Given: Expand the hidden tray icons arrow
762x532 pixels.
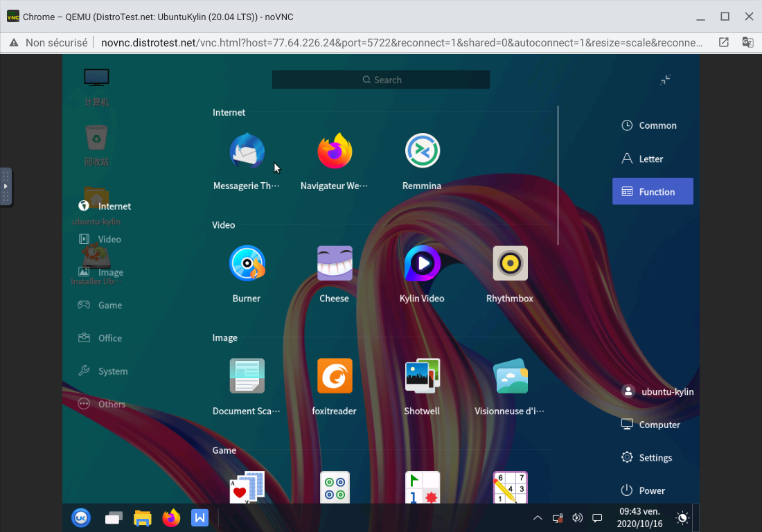Looking at the screenshot, I should pyautogui.click(x=538, y=518).
